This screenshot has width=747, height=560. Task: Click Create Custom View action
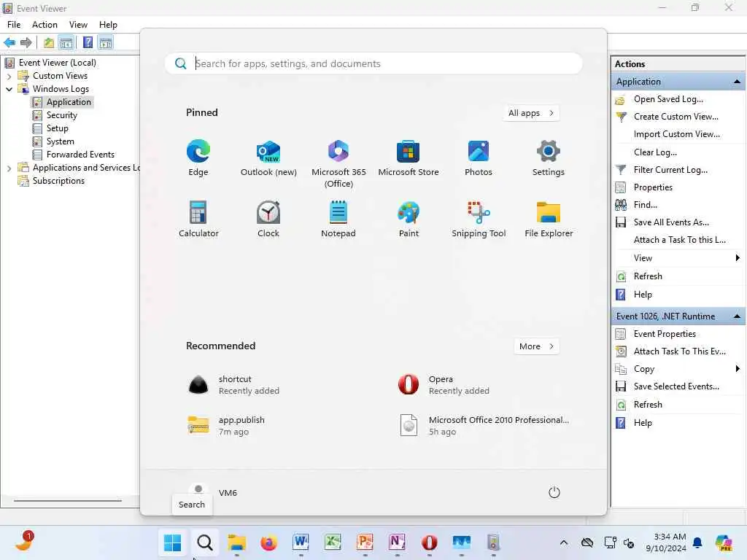coord(676,117)
